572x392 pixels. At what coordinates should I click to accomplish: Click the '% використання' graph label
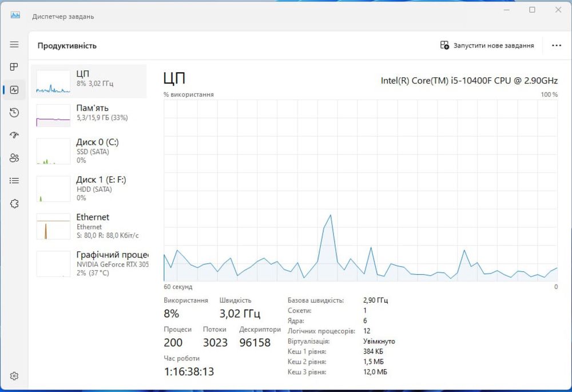(x=189, y=94)
